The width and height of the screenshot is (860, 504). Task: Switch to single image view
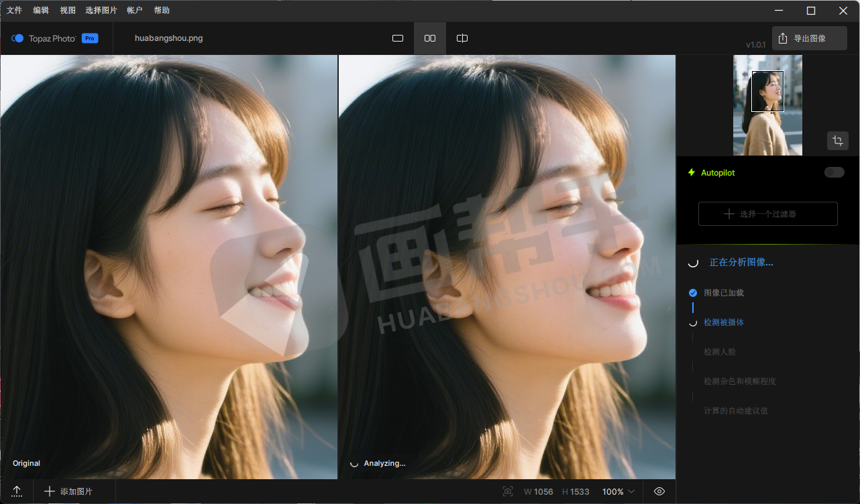(x=398, y=38)
